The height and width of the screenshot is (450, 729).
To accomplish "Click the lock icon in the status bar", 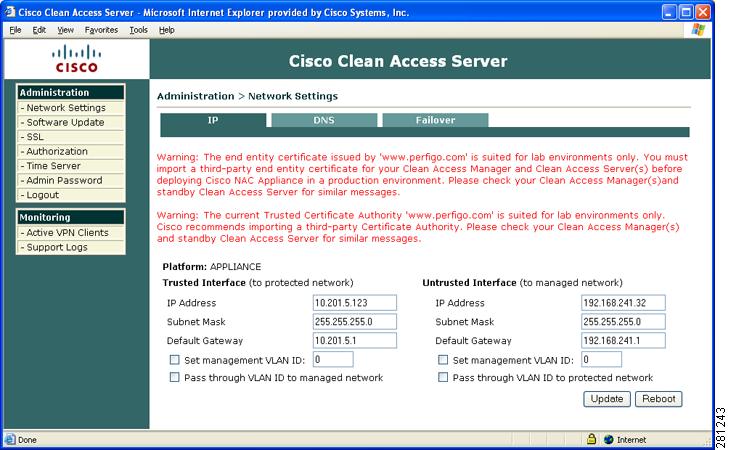I will click(591, 439).
